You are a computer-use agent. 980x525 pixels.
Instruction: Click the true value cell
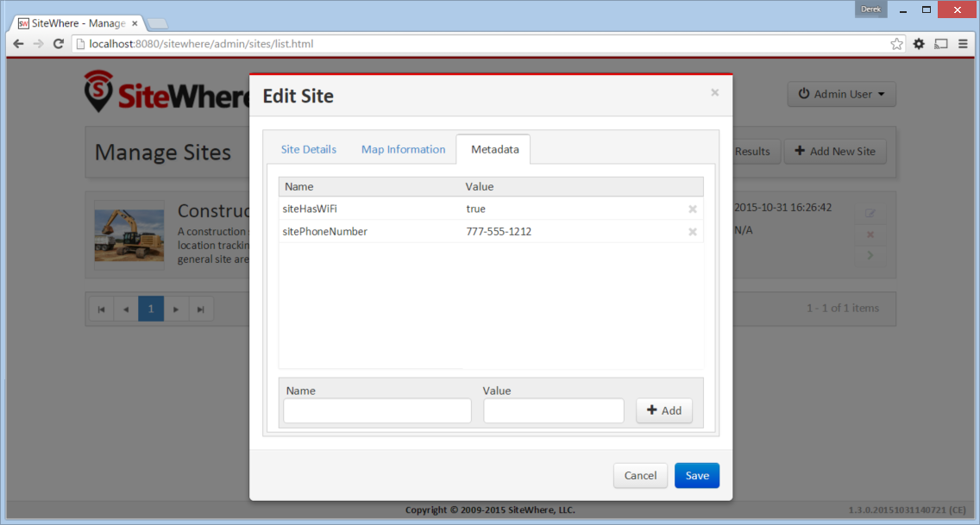(475, 209)
